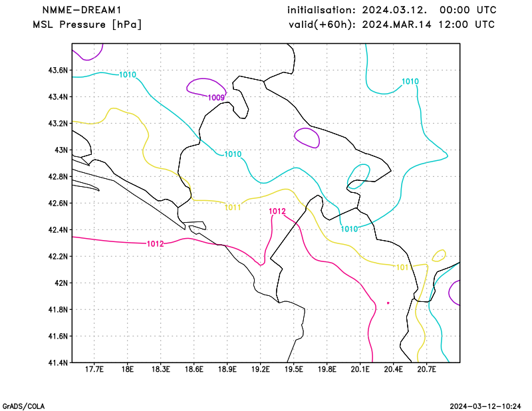Click the pink 1012 label near 42.3N, 18.3E
Image resolution: width=532 pixels, height=411 pixels.
(x=156, y=243)
